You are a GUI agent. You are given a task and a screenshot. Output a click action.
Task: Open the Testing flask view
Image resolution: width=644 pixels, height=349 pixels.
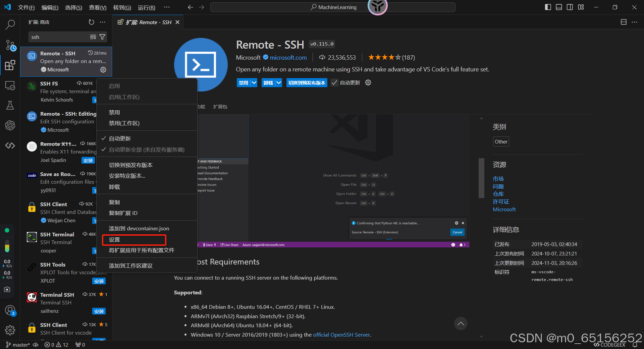coord(10,105)
